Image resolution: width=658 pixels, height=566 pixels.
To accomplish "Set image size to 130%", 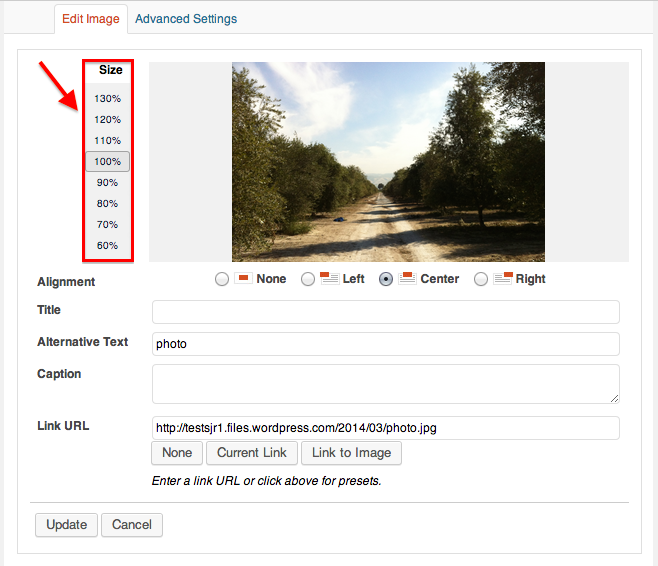I will 107,99.
